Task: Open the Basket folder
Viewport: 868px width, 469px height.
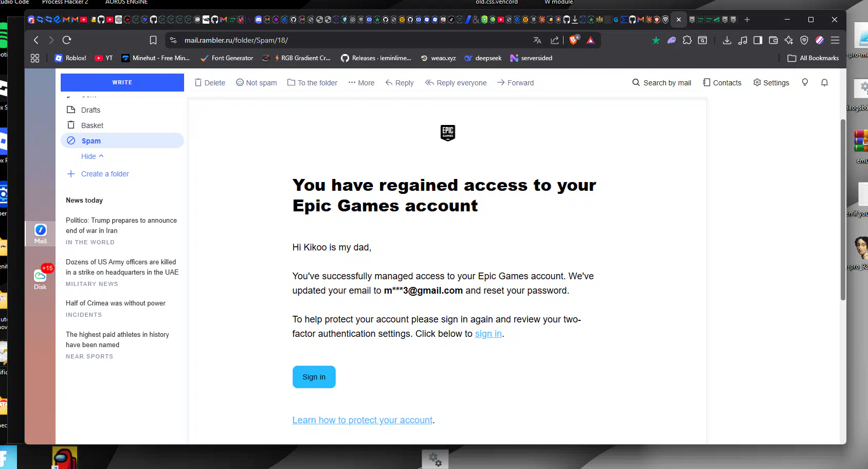Action: click(92, 125)
